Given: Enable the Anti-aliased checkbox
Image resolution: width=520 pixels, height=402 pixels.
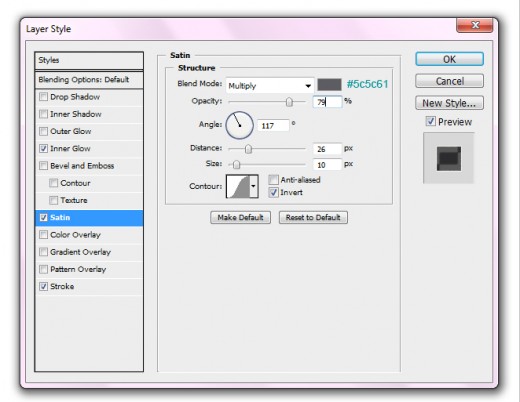Looking at the screenshot, I should (273, 180).
